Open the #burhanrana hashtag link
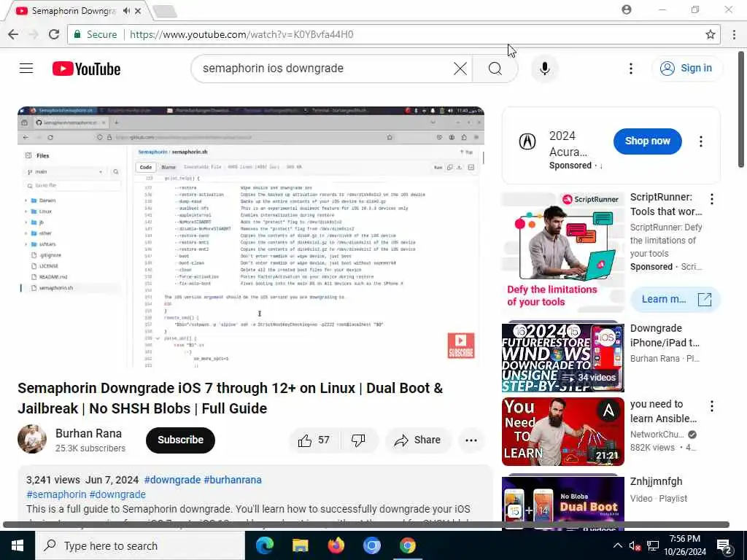Image resolution: width=747 pixels, height=560 pixels. coord(233,480)
